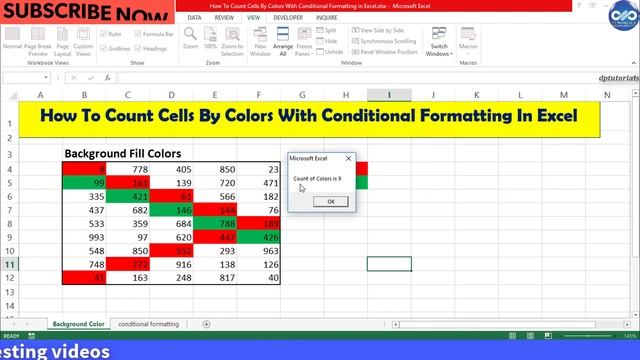Screen dimensions: 640x360
Task: Click the Insert Function fx icon
Action: [107, 78]
